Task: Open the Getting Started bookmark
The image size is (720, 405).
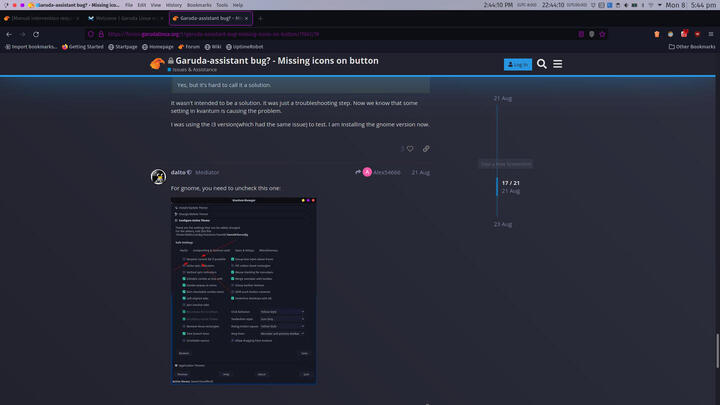Action: coord(83,47)
